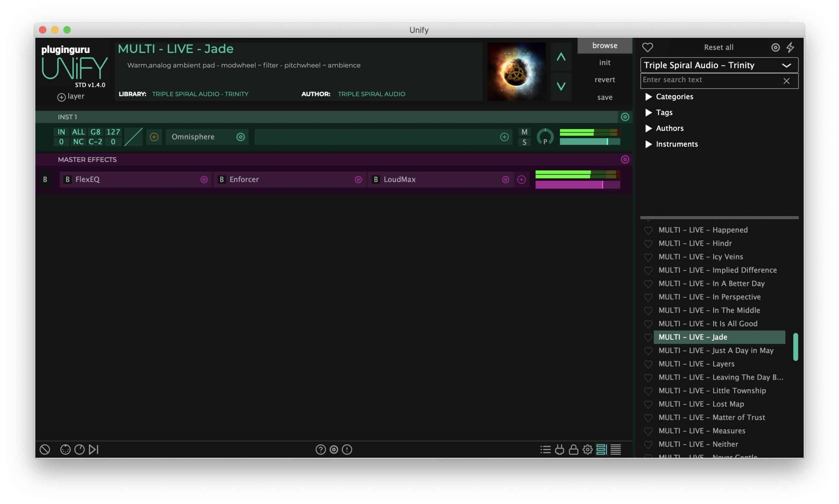Click the lightning bolt icon in browser
This screenshot has height=504, width=839.
point(790,47)
